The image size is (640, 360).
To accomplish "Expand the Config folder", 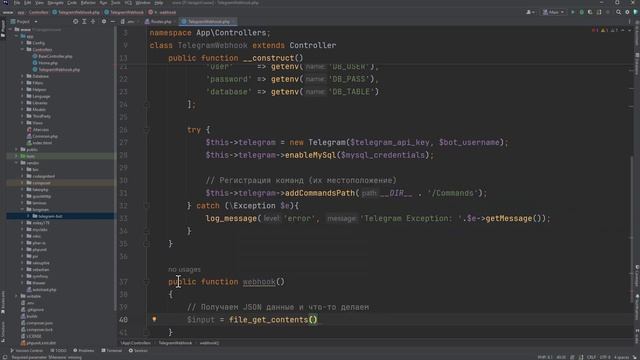I will tap(22, 43).
